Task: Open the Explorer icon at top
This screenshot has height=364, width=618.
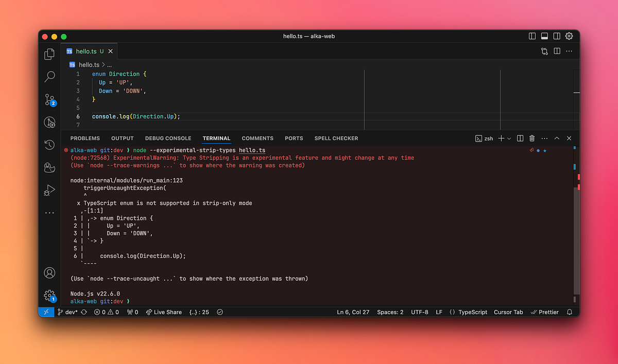Action: click(x=49, y=54)
